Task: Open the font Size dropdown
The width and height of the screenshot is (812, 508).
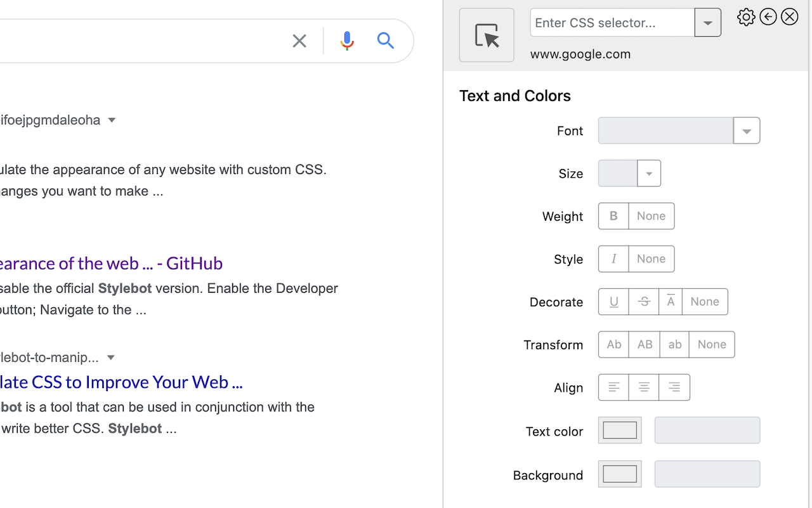Action: click(x=648, y=173)
